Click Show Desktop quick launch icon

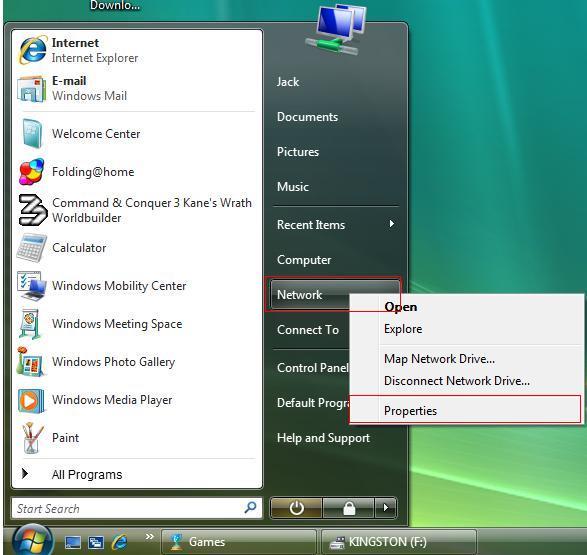(73, 542)
